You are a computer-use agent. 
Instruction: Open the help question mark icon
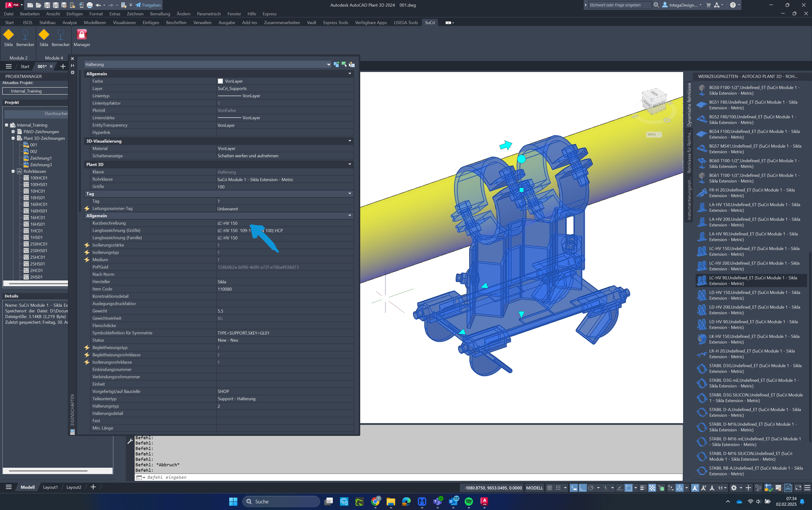tap(733, 5)
